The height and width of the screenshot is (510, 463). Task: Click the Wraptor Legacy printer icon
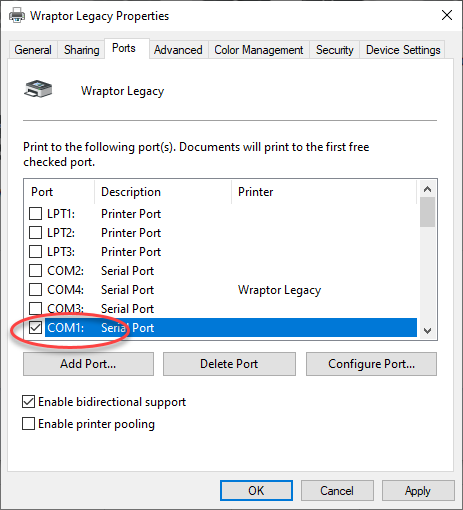tap(38, 89)
